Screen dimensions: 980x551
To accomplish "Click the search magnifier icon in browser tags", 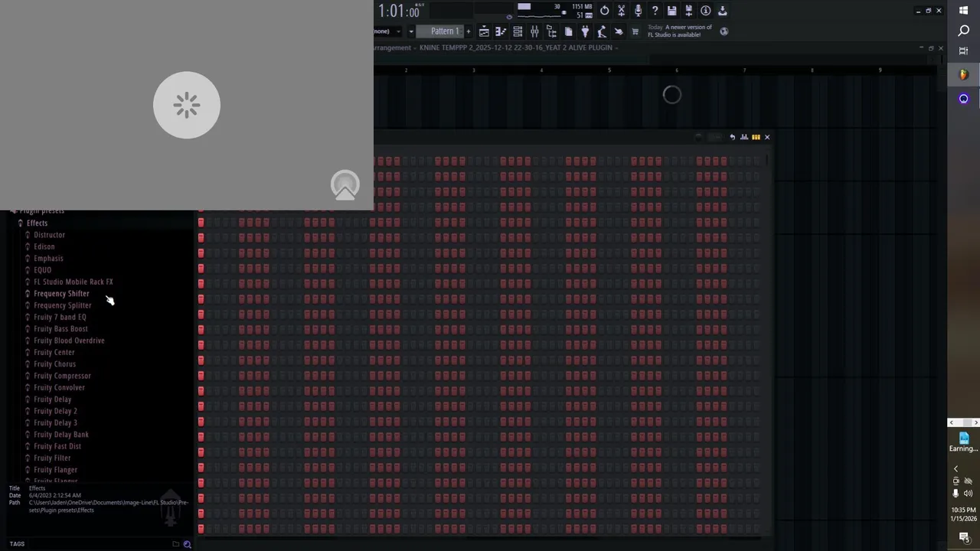I will 187,544.
